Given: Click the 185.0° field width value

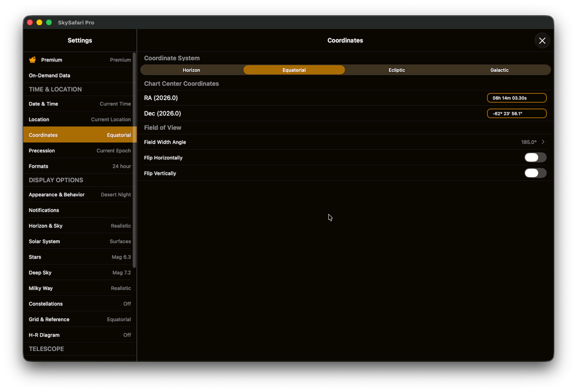Looking at the screenshot, I should tap(529, 142).
